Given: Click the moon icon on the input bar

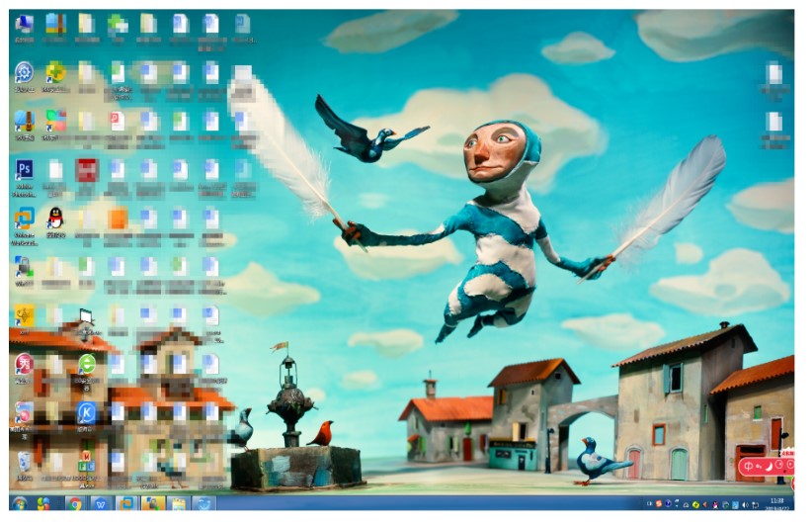Looking at the screenshot, I should [x=769, y=466].
